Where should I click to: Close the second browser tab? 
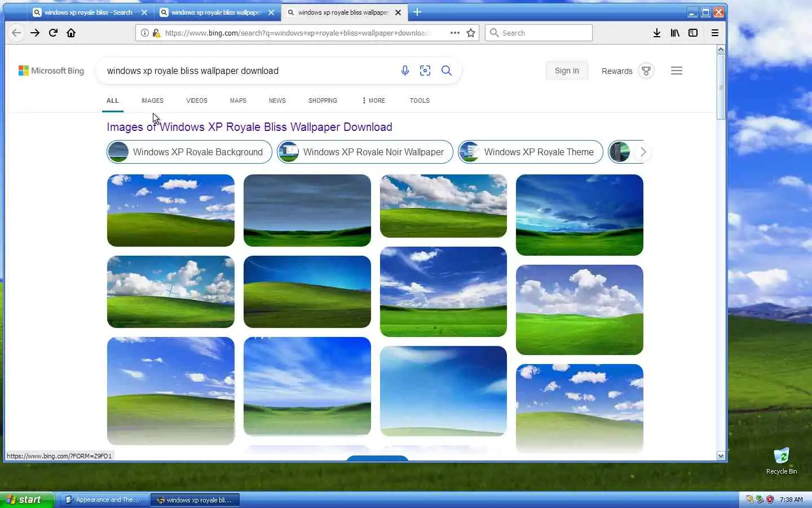coord(271,12)
